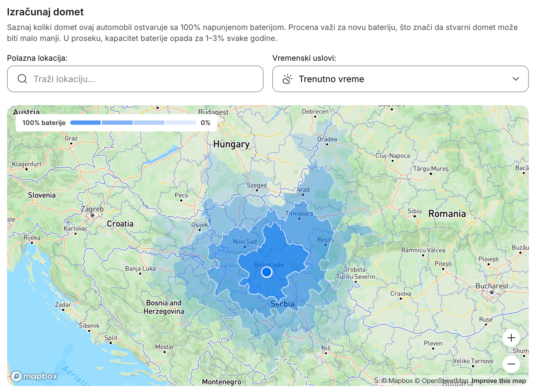The height and width of the screenshot is (392, 536).
Task: Click the 'Montenegro' country label
Action: tap(222, 382)
